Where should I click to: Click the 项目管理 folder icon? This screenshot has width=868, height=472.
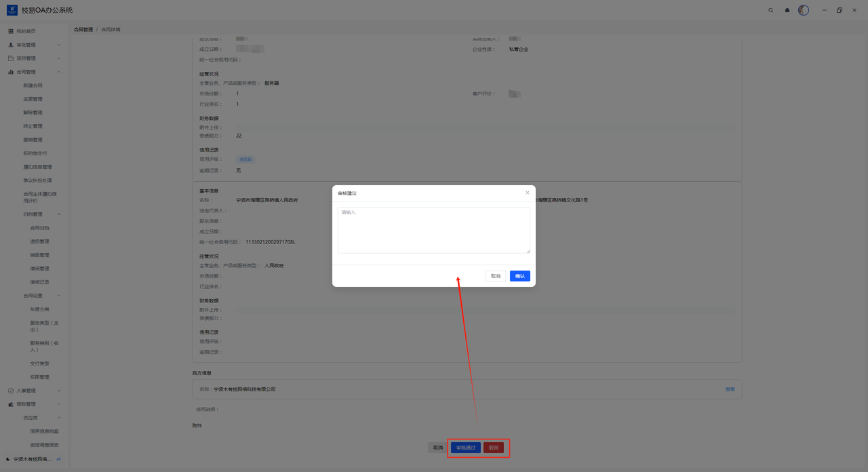[11, 58]
